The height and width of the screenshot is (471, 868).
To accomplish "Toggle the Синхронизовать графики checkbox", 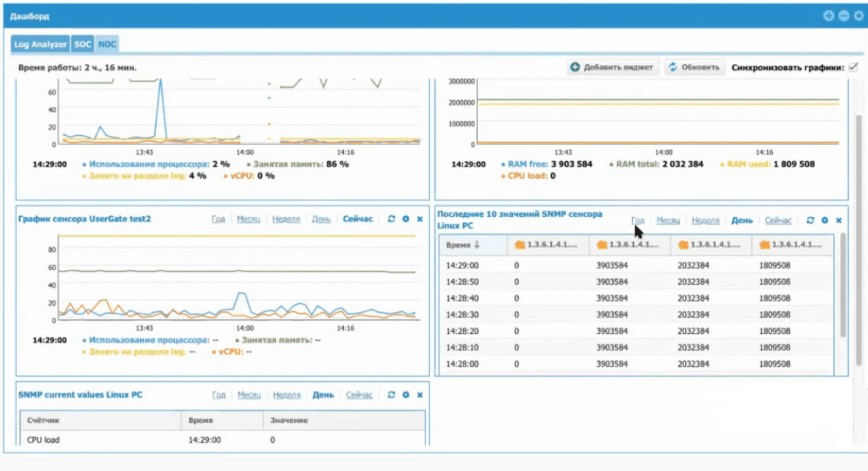I will tap(853, 67).
